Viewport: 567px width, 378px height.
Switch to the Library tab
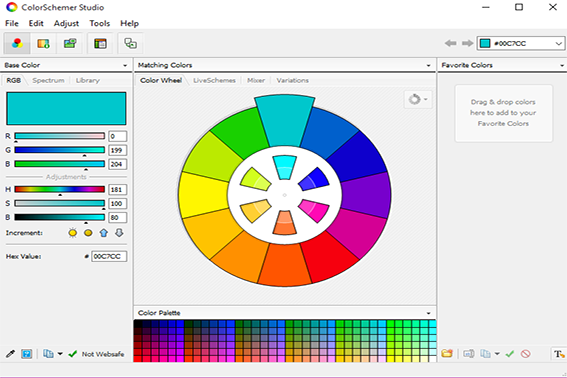tap(88, 80)
